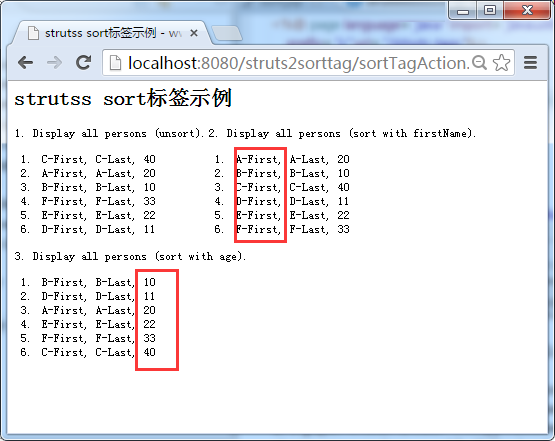The height and width of the screenshot is (441, 555).
Task: Click A-First in the firstName sorted list
Action: coord(258,159)
